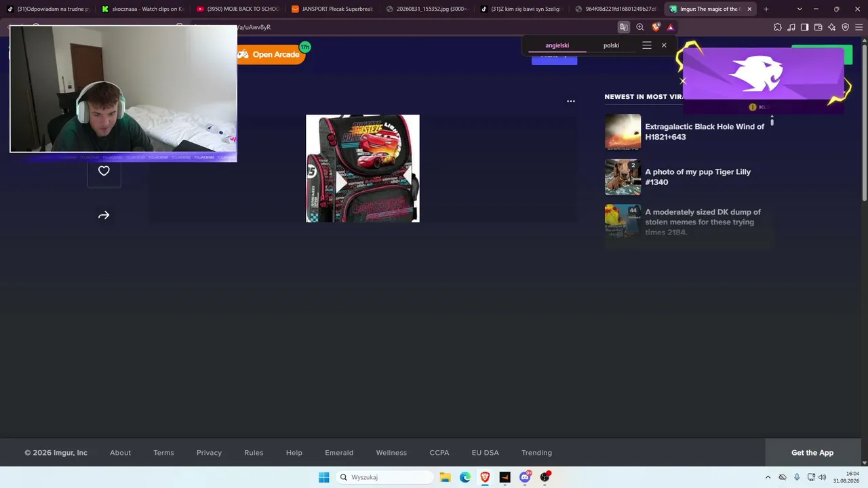The image size is (868, 488).
Task: Switch to the 'MOJE BACK TO SCHOOL' YouTube tab
Action: 237,9
